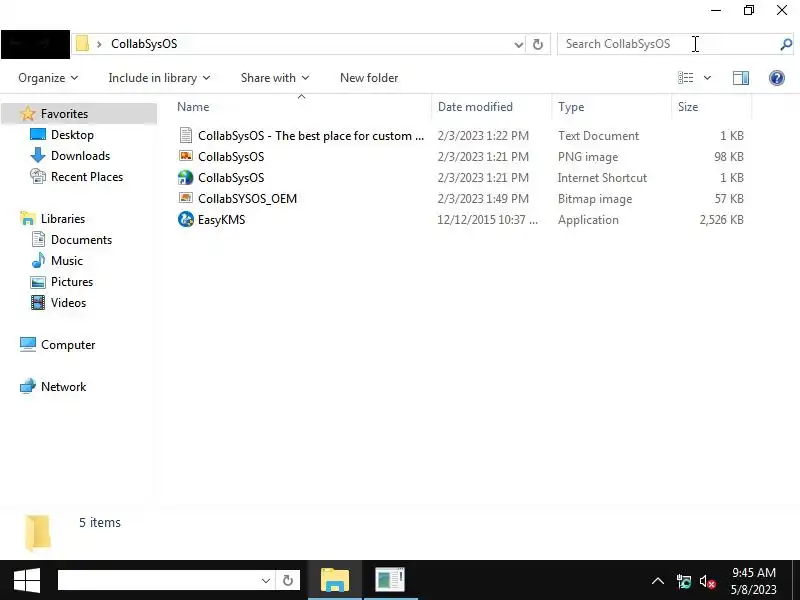Click the Pictures library icon

click(x=38, y=282)
